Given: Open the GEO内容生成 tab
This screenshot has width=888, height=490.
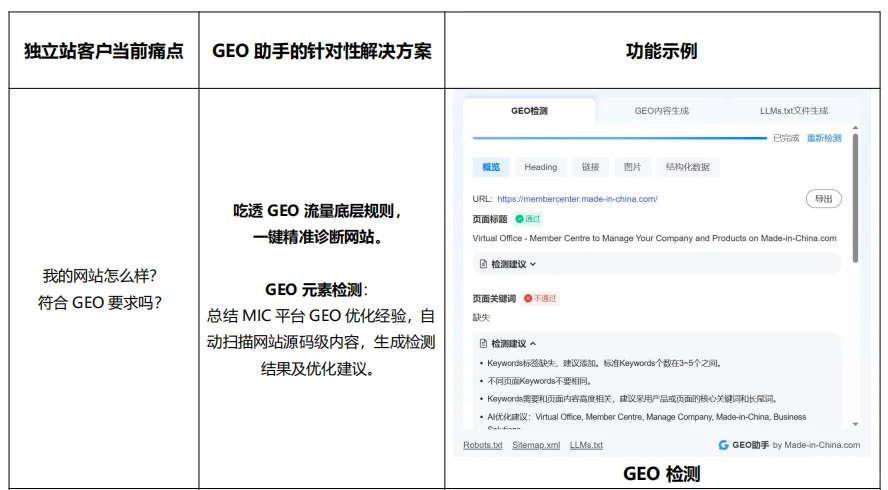Looking at the screenshot, I should 661,111.
